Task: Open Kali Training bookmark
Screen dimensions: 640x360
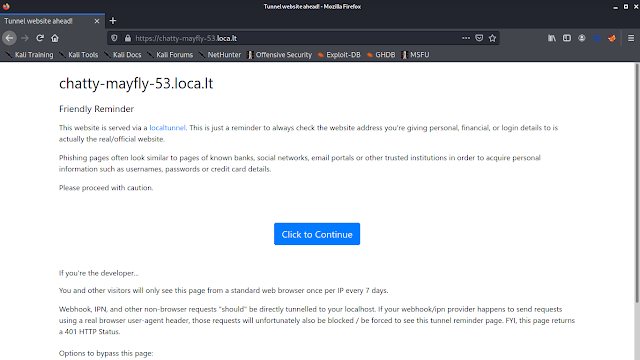Action: tap(29, 55)
